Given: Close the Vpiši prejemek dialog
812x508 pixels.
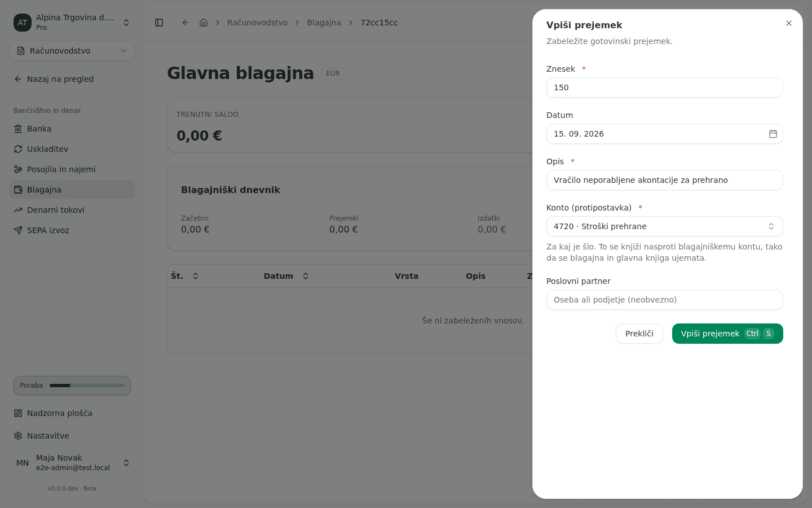Looking at the screenshot, I should pyautogui.click(x=789, y=23).
